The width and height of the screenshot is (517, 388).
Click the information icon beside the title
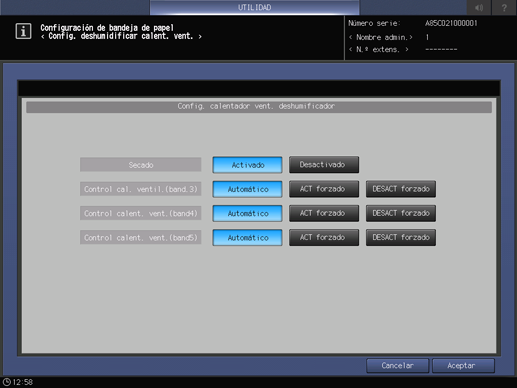tap(23, 31)
